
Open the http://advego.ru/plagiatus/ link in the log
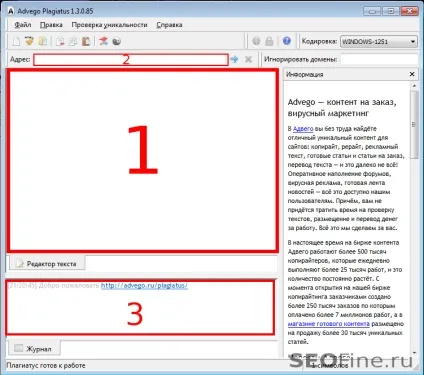click(x=144, y=286)
